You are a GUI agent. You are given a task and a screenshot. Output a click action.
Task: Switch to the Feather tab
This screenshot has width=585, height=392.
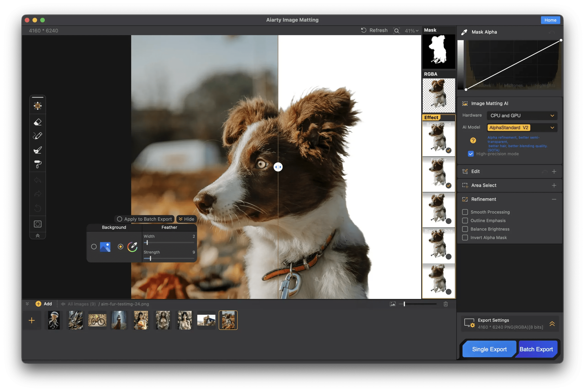169,227
